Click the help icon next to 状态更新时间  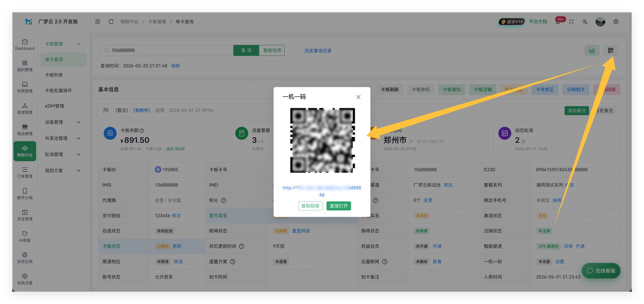coord(241,246)
